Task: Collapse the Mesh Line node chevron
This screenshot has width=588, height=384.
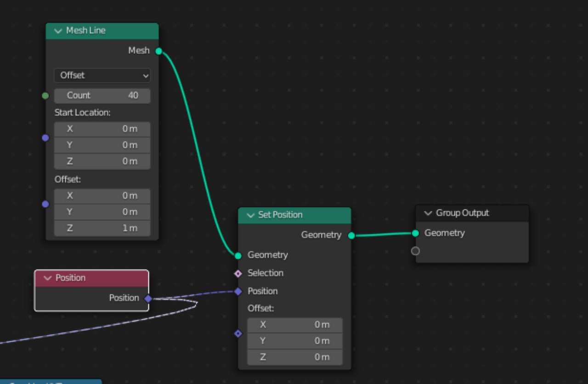Action: coord(58,31)
